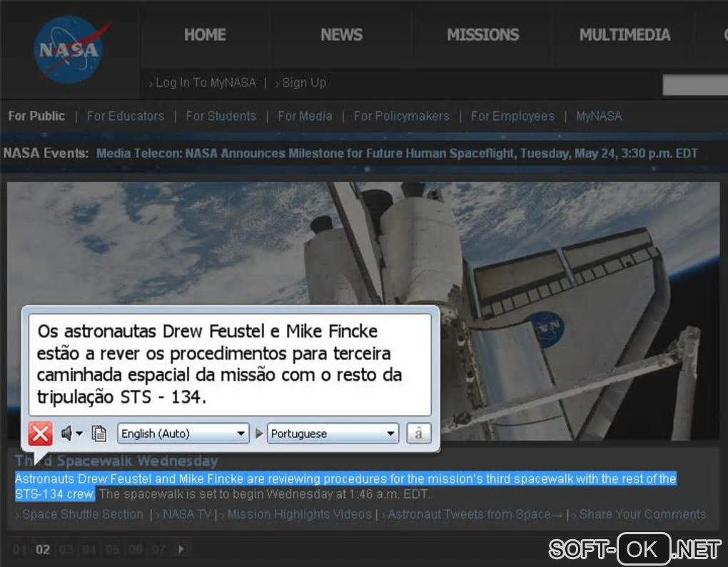Image resolution: width=728 pixels, height=567 pixels.
Task: Click the translated Portuguese text box
Action: 230,364
